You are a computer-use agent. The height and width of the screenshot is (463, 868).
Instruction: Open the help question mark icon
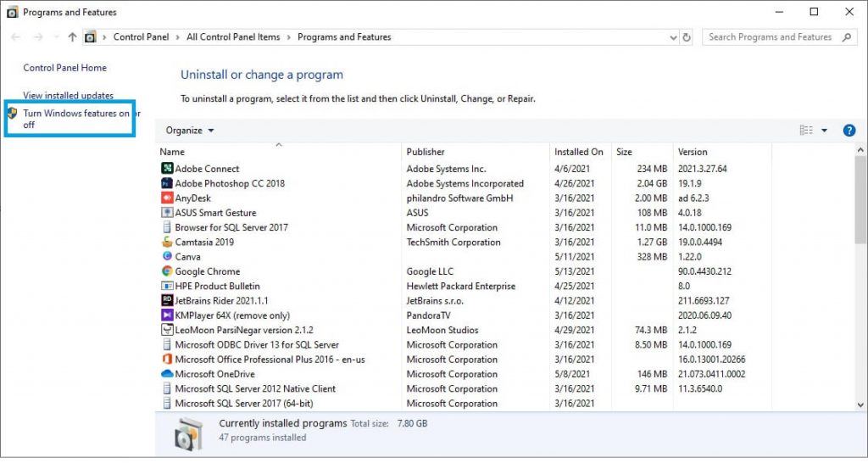pos(849,130)
